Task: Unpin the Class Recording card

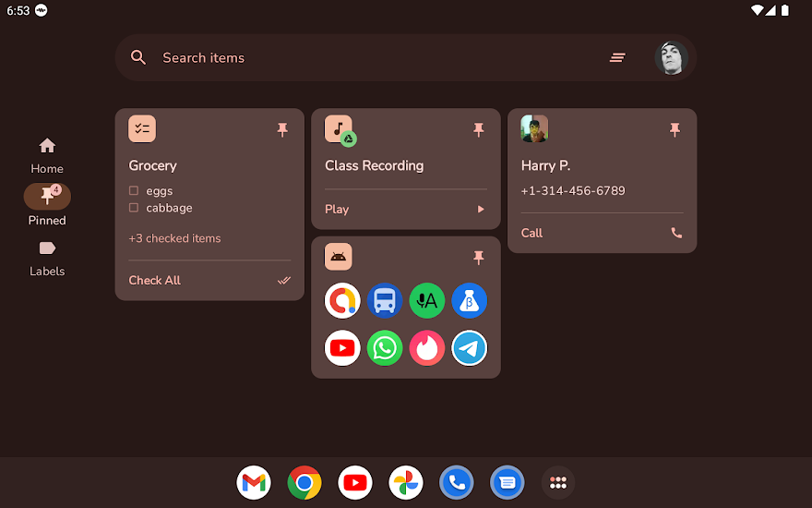Action: tap(478, 130)
